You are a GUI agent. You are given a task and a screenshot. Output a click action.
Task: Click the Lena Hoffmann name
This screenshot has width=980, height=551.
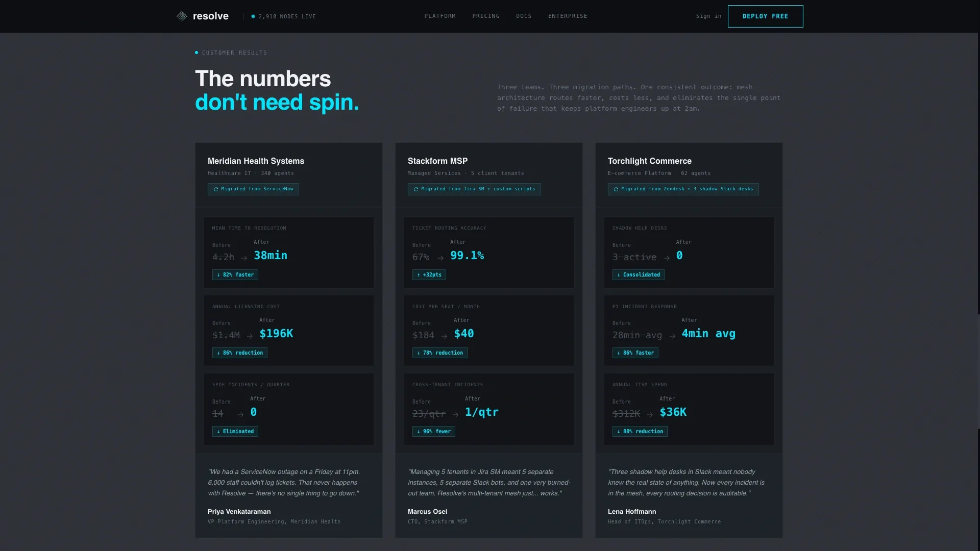point(632,512)
